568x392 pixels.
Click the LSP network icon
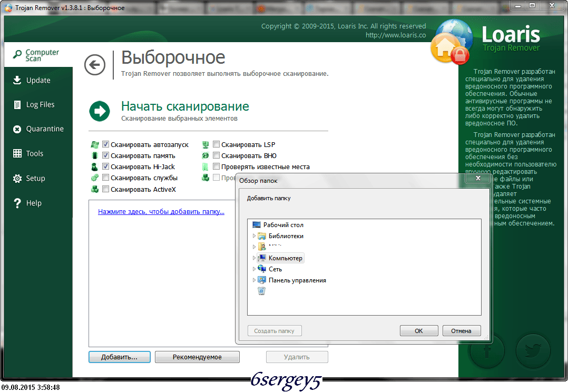point(205,144)
